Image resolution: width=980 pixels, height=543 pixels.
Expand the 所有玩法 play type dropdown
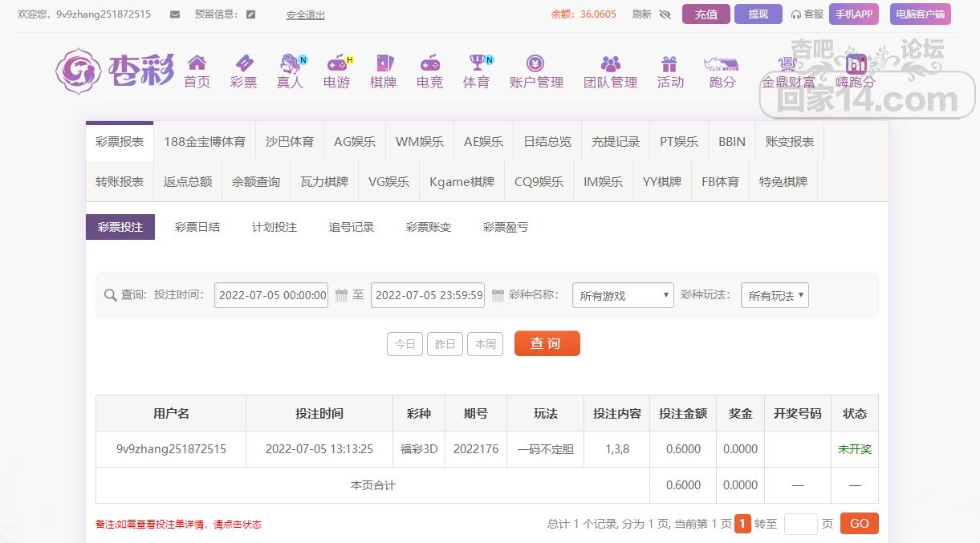775,295
